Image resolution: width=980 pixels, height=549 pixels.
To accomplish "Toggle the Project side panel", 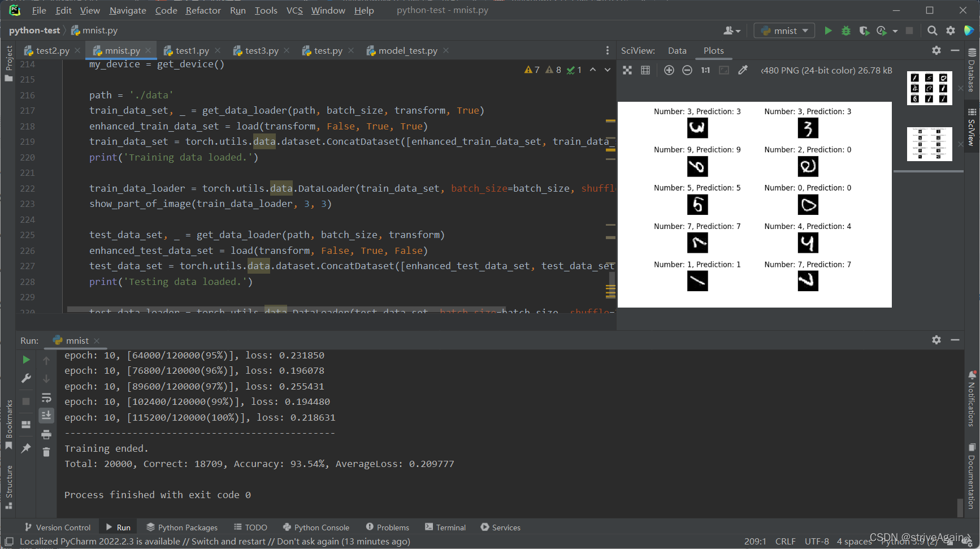I will [x=8, y=63].
